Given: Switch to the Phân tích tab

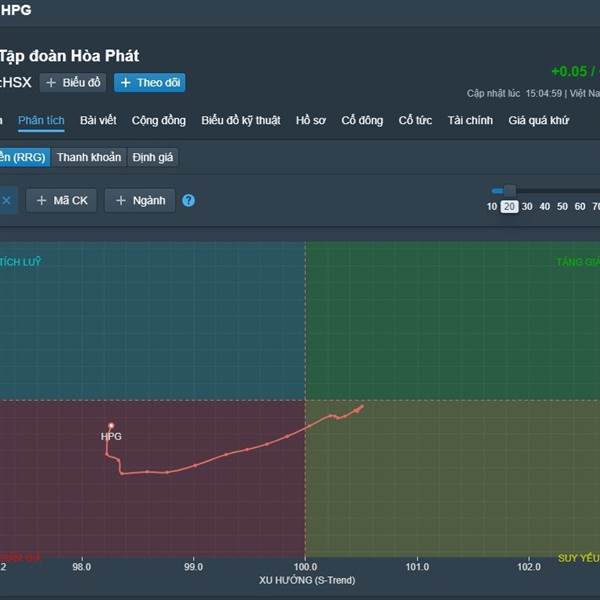Looking at the screenshot, I should click(41, 121).
